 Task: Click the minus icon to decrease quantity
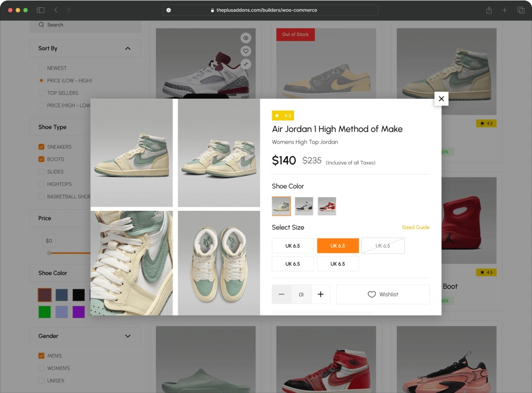click(x=282, y=294)
